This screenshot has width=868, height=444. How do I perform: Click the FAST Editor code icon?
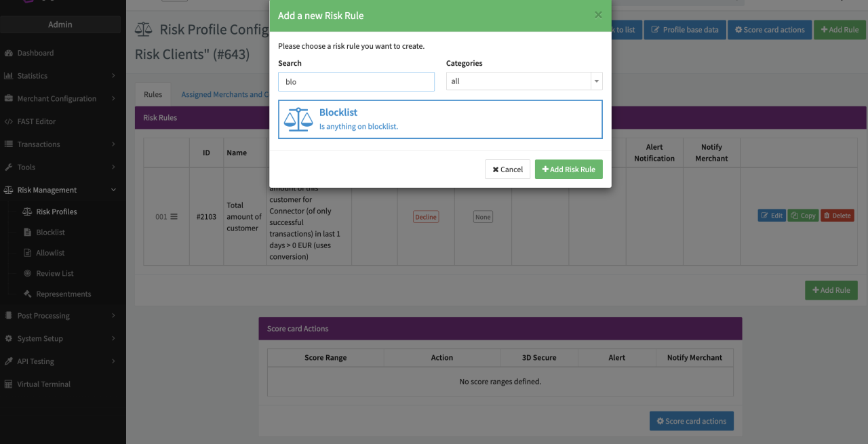click(x=9, y=121)
